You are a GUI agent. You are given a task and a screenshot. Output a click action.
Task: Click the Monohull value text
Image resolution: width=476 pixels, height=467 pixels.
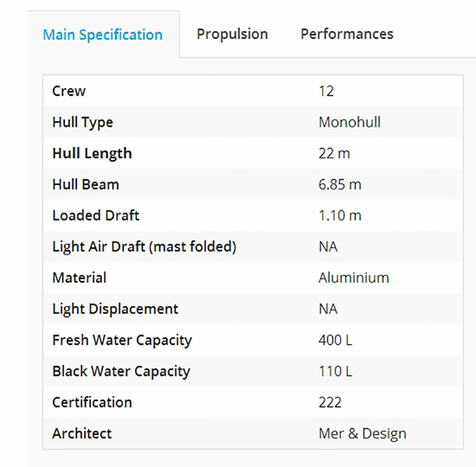349,123
